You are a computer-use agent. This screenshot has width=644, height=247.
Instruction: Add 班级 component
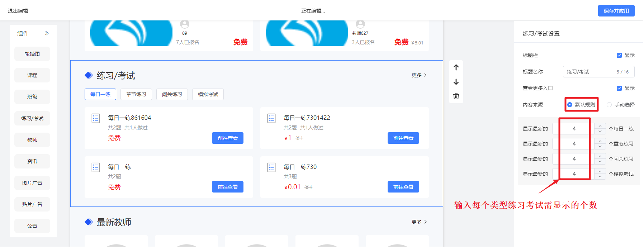point(32,97)
